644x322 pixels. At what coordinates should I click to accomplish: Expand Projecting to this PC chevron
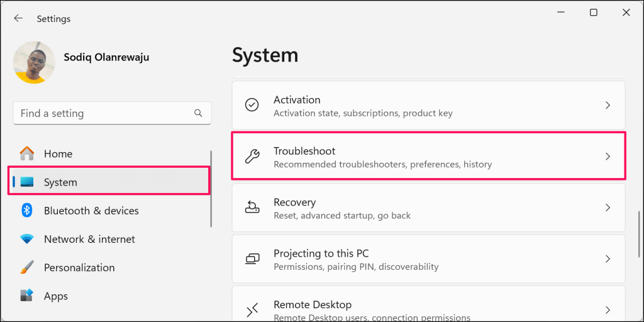(608, 258)
